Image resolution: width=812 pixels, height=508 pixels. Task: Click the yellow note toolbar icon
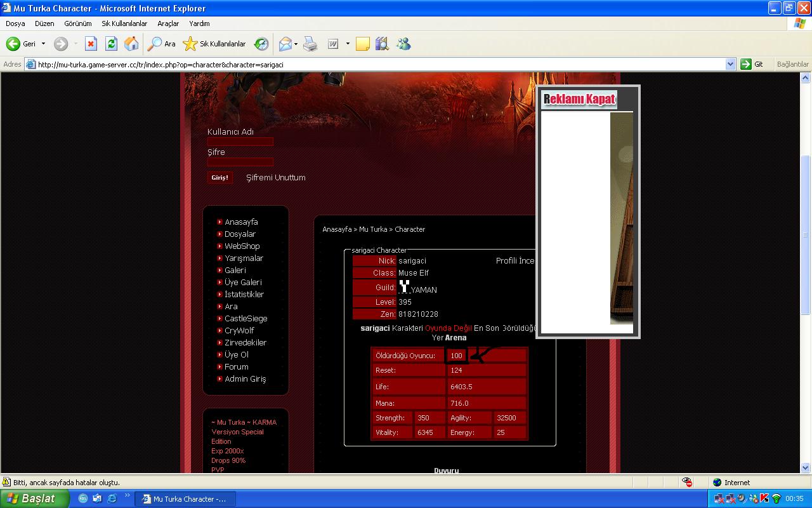pos(363,44)
